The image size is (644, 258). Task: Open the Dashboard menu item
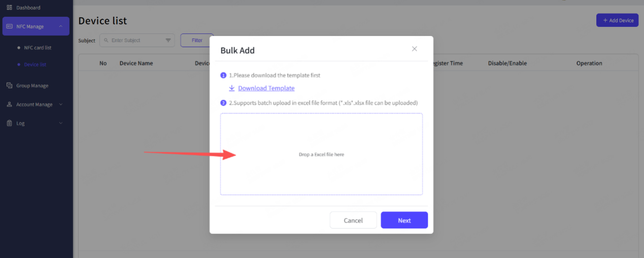(28, 8)
